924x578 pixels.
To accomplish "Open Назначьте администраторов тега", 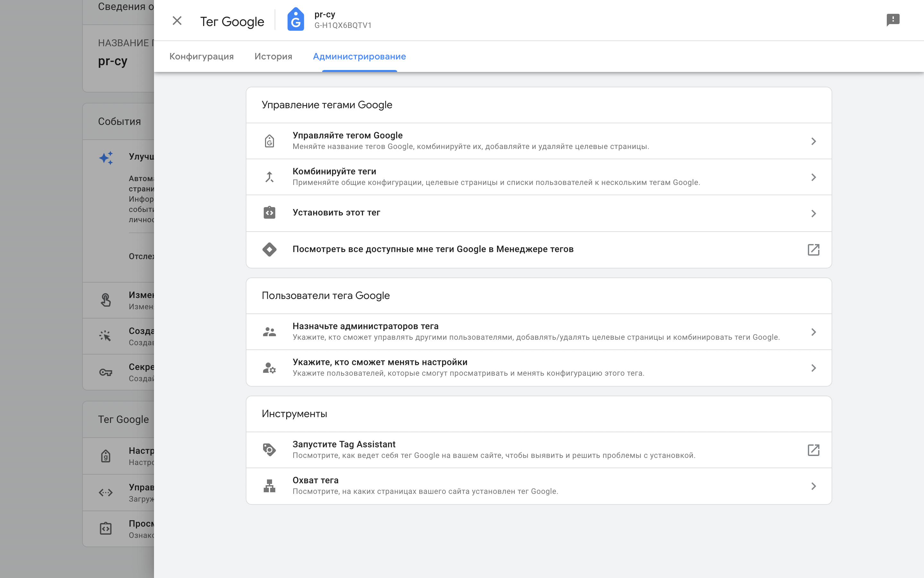I will coord(539,332).
